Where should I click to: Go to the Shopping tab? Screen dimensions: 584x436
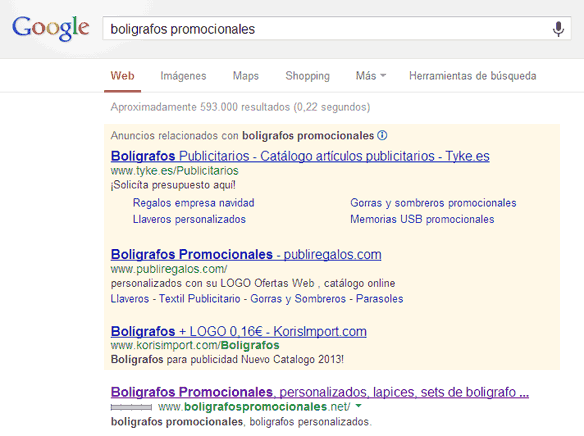click(x=308, y=76)
